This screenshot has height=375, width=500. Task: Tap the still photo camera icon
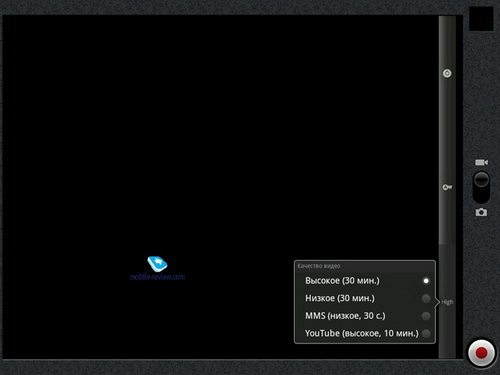pos(481,212)
